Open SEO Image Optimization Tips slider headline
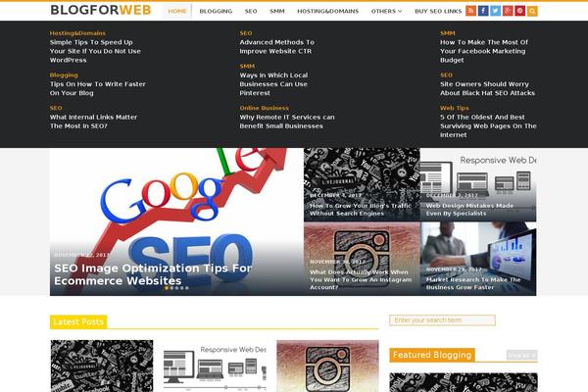The height and width of the screenshot is (392, 588). click(153, 274)
